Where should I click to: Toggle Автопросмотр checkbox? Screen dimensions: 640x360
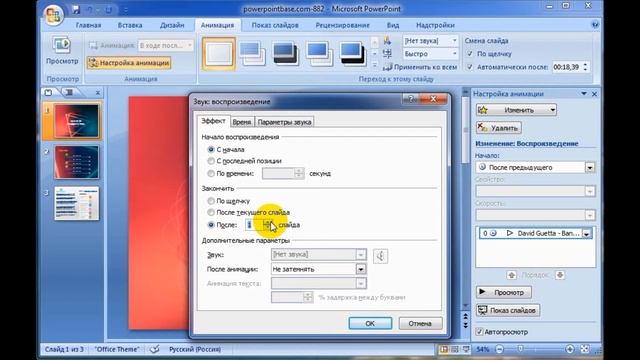click(480, 332)
